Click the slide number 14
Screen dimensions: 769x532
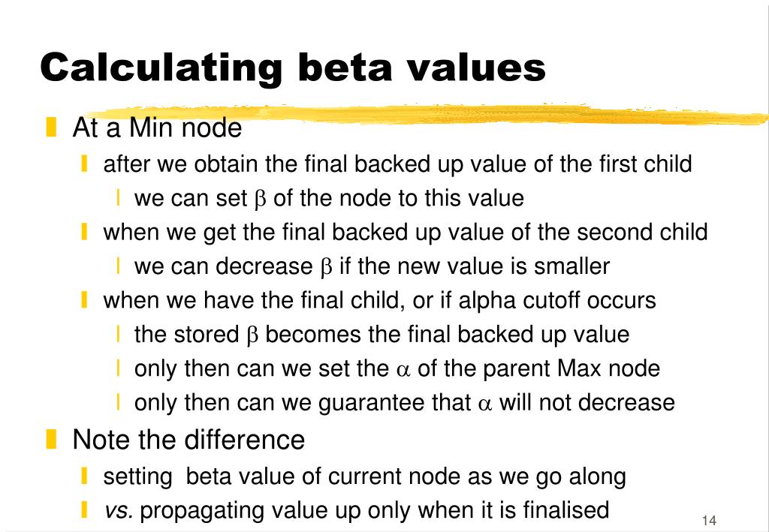(x=709, y=520)
